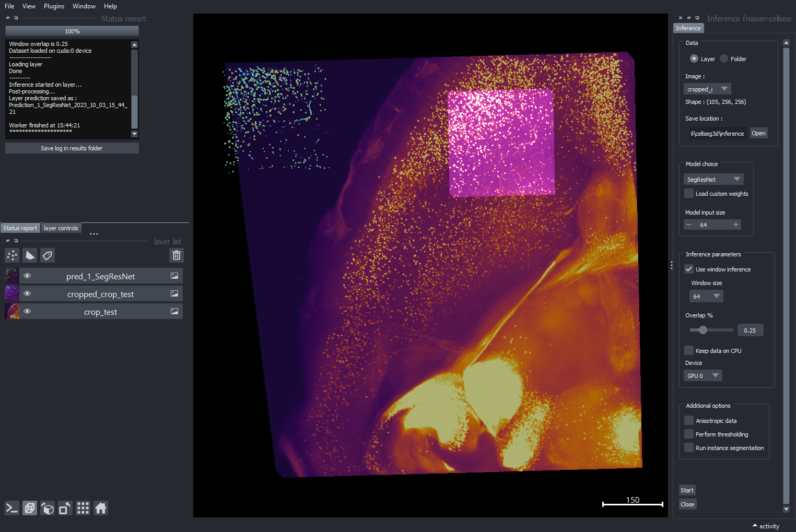Check Anisotropic data option
796x532 pixels.
coord(689,420)
